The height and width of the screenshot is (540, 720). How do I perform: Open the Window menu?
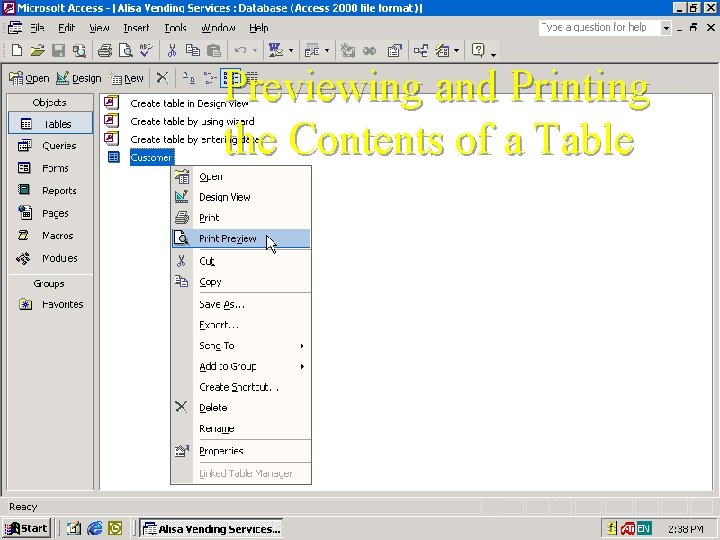click(218, 28)
